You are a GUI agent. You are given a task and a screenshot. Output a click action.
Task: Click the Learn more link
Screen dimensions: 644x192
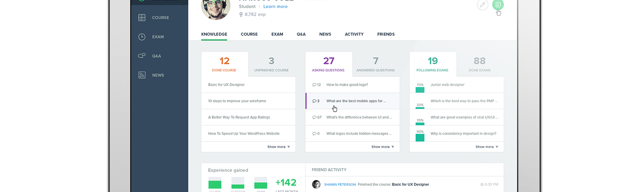[x=275, y=7]
